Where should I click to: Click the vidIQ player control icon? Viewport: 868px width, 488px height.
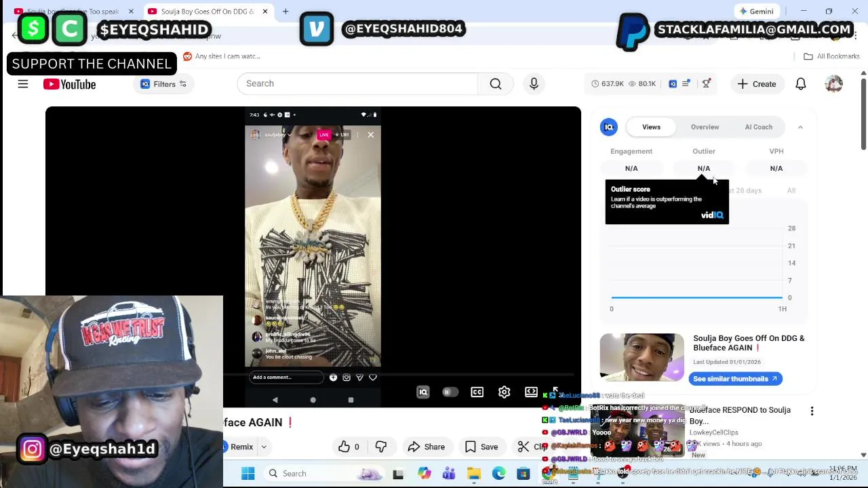422,392
